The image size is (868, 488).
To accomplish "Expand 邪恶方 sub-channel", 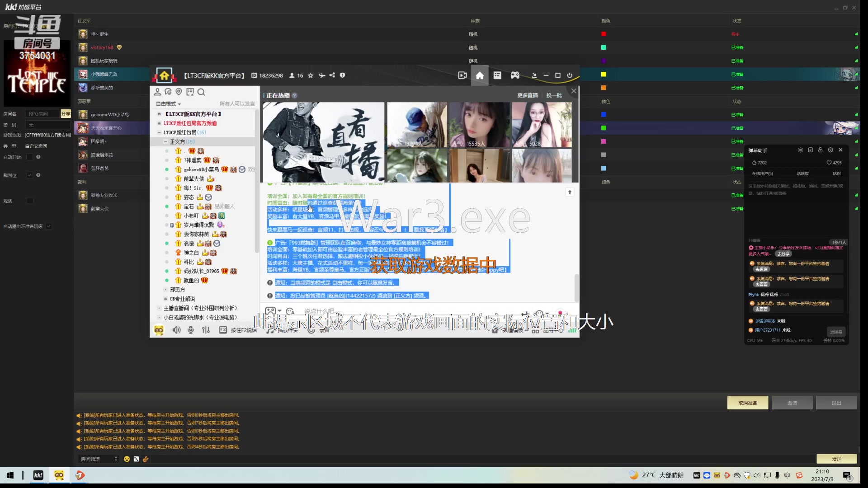I will coord(165,290).
